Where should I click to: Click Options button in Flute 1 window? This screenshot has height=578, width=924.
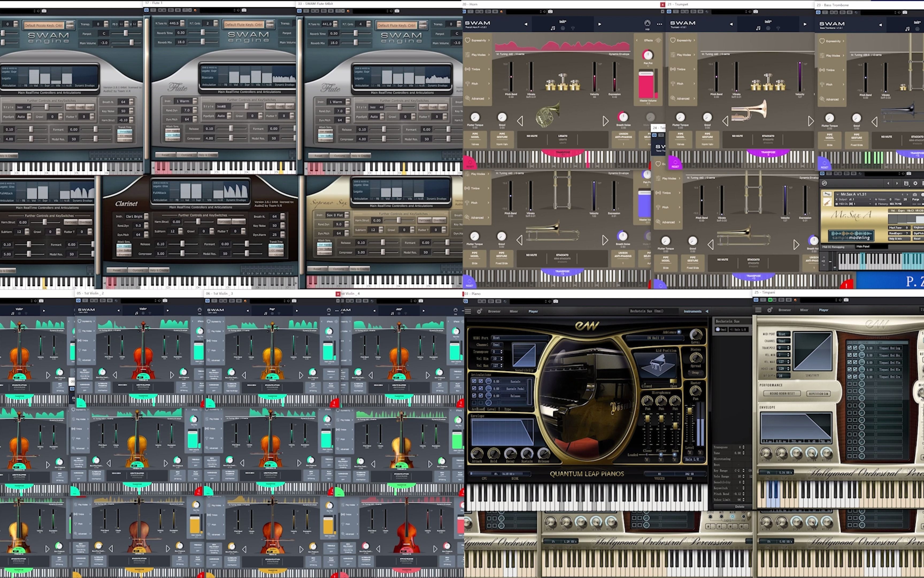[x=187, y=155]
